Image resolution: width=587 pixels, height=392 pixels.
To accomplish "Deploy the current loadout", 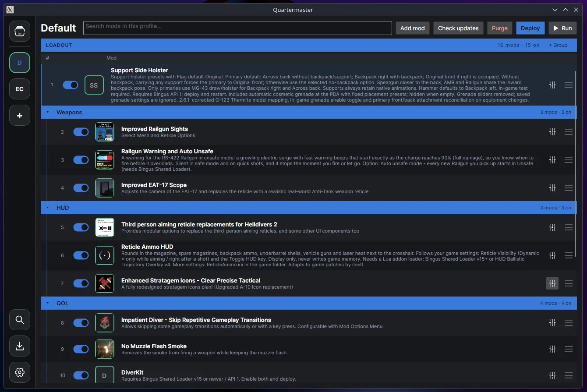I will (530, 28).
